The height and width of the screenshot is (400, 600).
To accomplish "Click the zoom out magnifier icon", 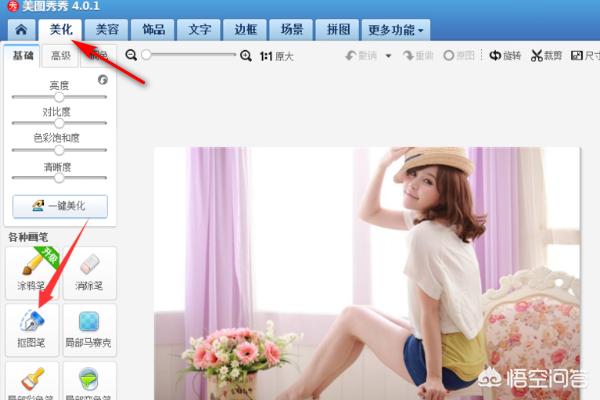I will point(131,56).
